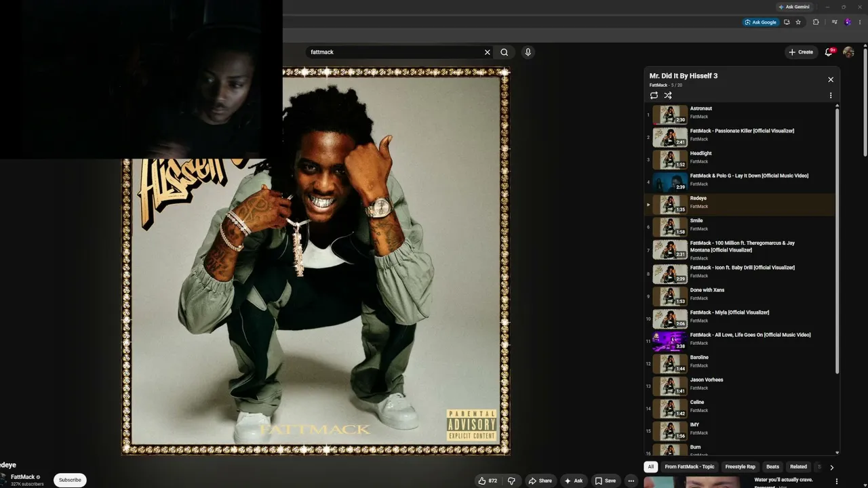The height and width of the screenshot is (488, 868).
Task: Play Astronaut from the playlist
Action: click(740, 115)
